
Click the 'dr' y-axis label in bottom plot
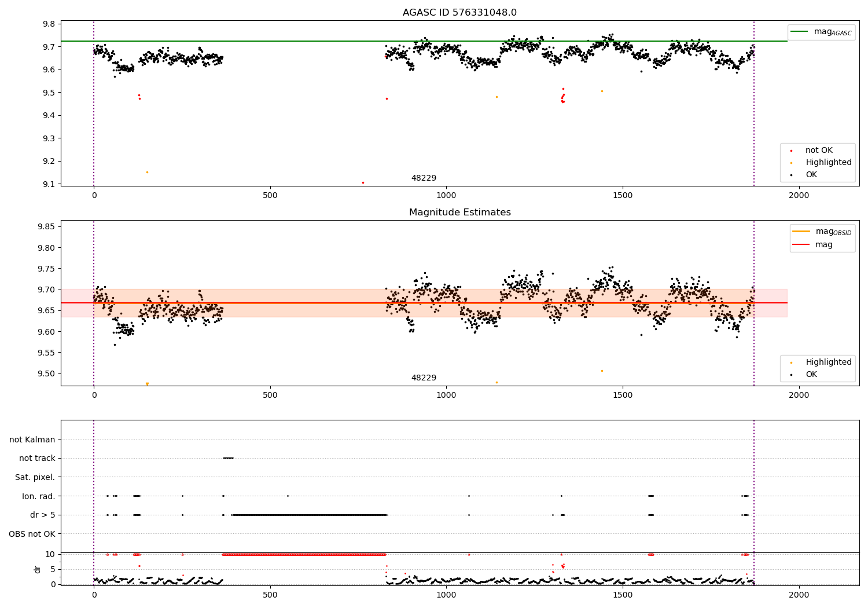[38, 569]
